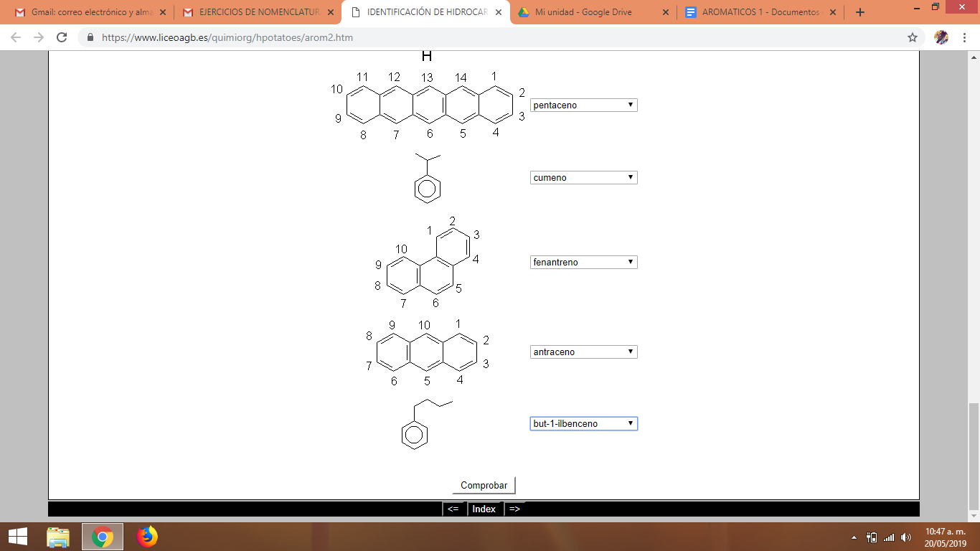Open a new browser tab
This screenshot has width=980, height=551.
[860, 12]
